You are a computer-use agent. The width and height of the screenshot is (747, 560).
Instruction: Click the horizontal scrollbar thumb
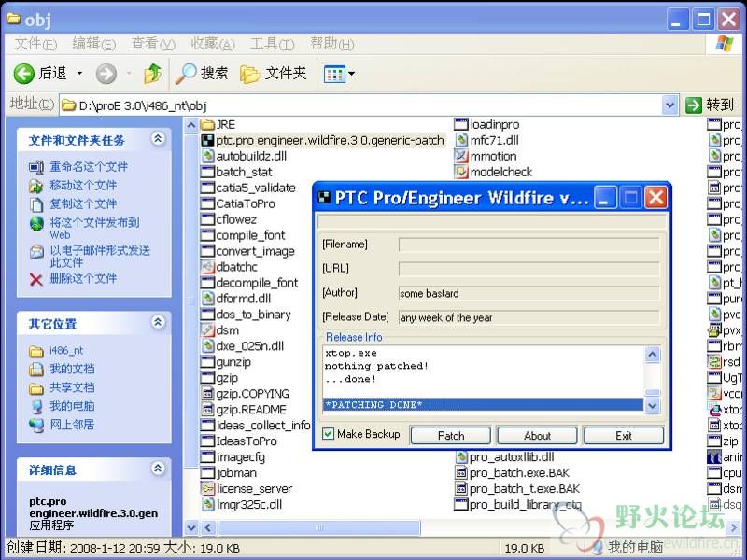click(x=318, y=527)
